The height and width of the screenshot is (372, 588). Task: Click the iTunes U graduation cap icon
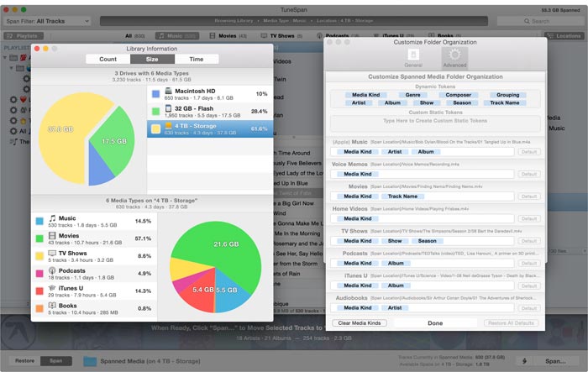click(x=52, y=288)
